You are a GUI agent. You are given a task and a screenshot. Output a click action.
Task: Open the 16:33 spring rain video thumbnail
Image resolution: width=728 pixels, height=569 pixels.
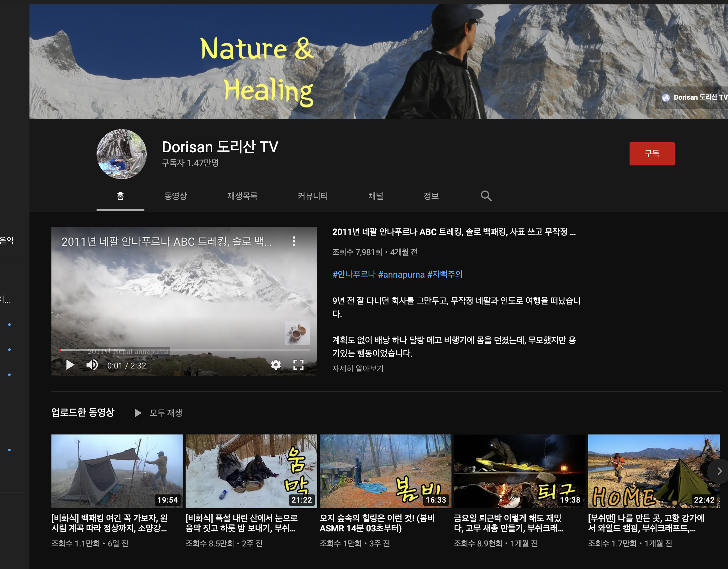pyautogui.click(x=386, y=471)
